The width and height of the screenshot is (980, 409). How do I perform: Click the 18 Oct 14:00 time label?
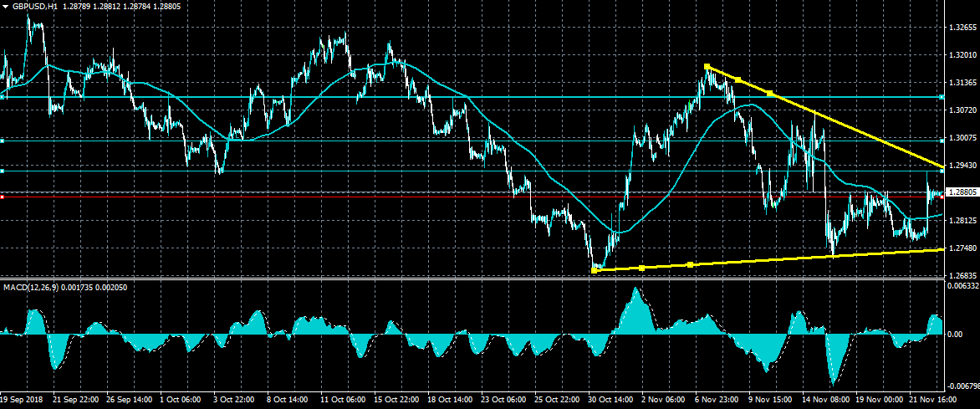[x=450, y=398]
